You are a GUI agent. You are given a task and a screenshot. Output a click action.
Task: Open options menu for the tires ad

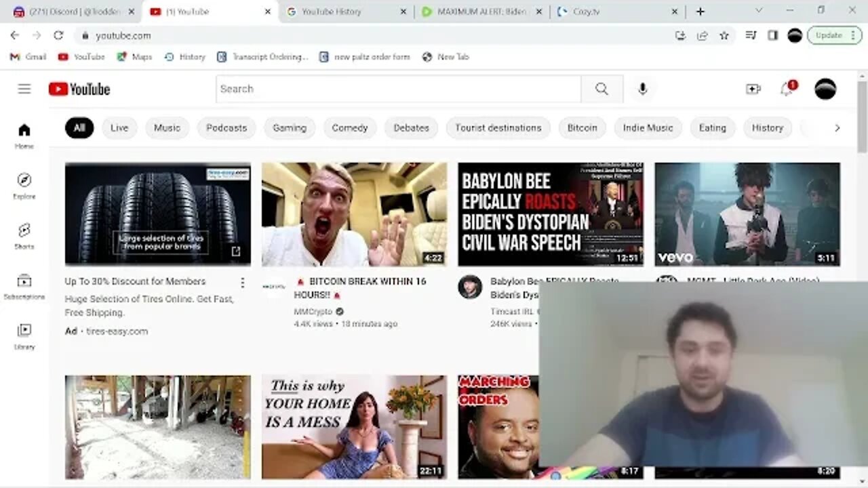point(242,282)
